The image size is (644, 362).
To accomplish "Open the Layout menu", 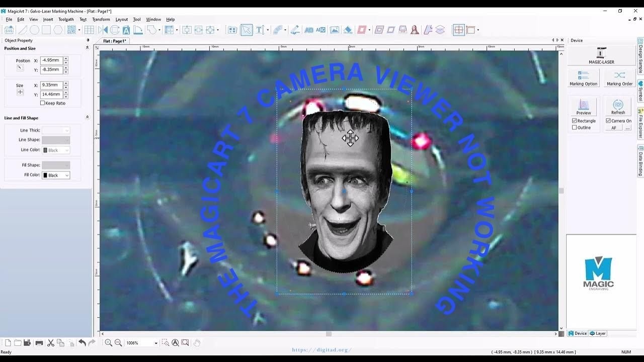I will pos(121,20).
